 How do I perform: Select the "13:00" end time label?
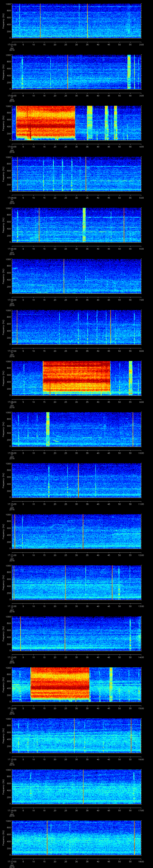141,606
